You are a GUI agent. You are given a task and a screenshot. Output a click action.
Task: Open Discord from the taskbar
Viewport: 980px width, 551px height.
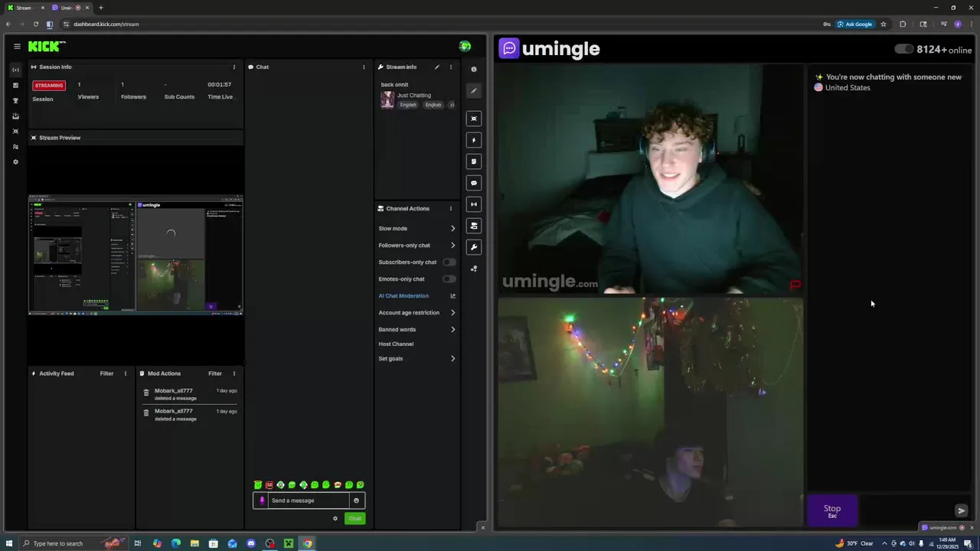[x=251, y=543]
